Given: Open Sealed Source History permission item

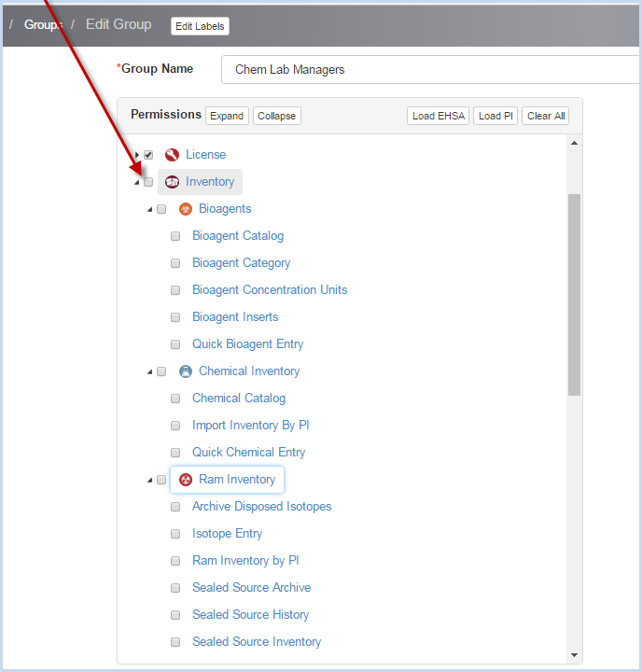Looking at the screenshot, I should point(250,615).
